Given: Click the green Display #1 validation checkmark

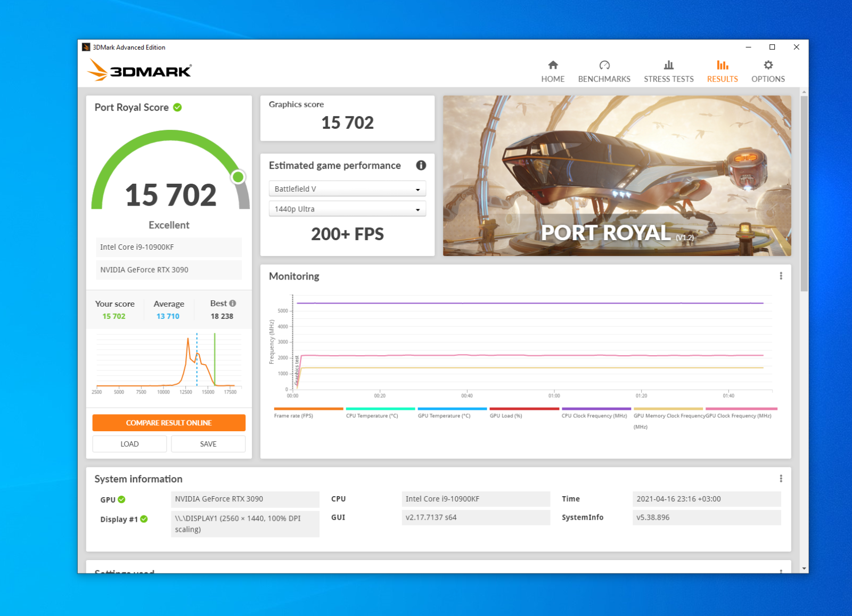Looking at the screenshot, I should coord(144,519).
